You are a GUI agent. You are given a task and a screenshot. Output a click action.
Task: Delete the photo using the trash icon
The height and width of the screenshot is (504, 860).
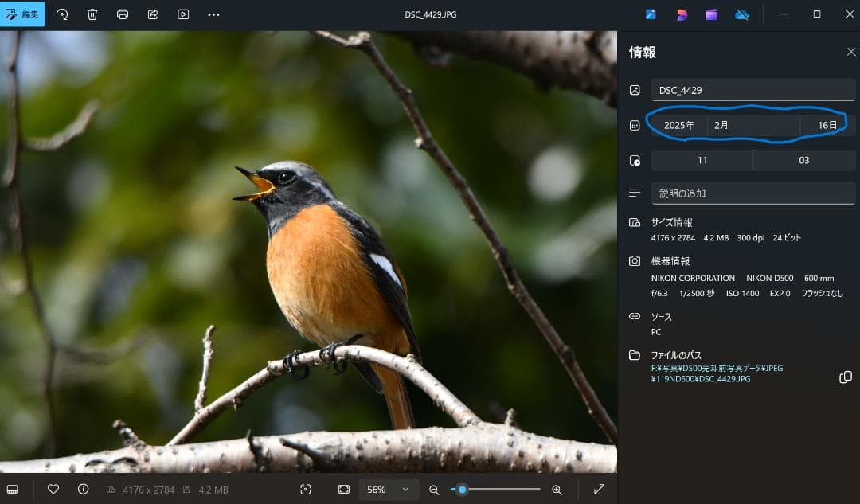click(x=92, y=14)
